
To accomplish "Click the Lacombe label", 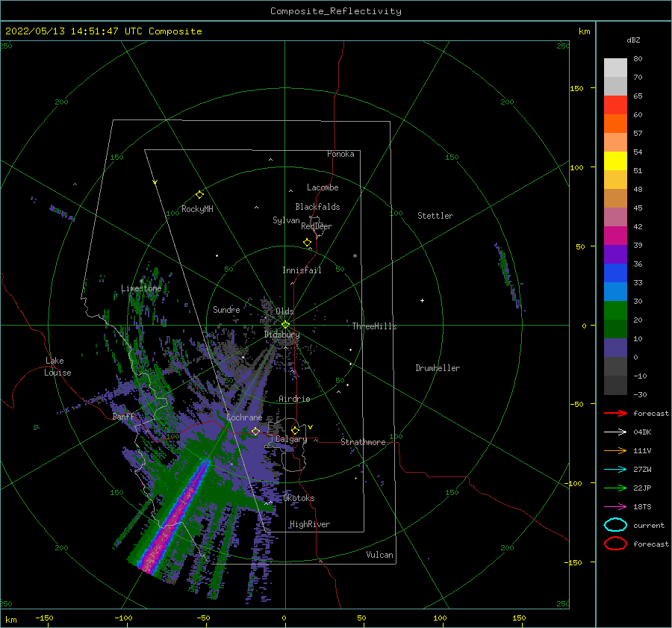I will (x=323, y=187).
